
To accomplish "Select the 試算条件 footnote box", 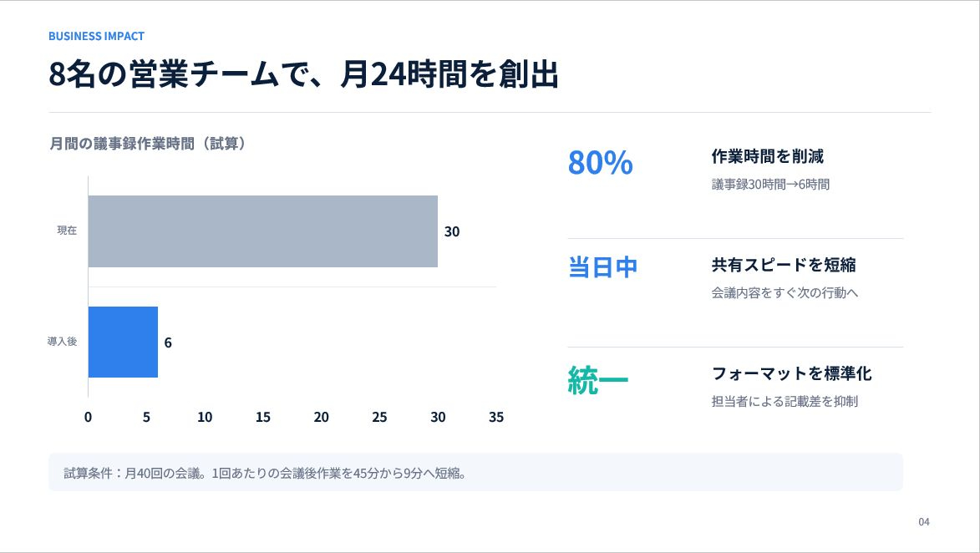I will click(475, 473).
